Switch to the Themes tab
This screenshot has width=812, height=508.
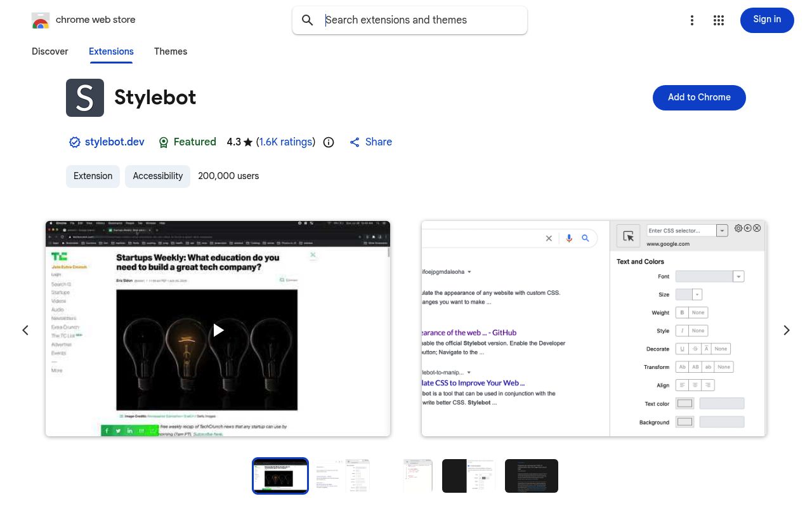point(171,51)
